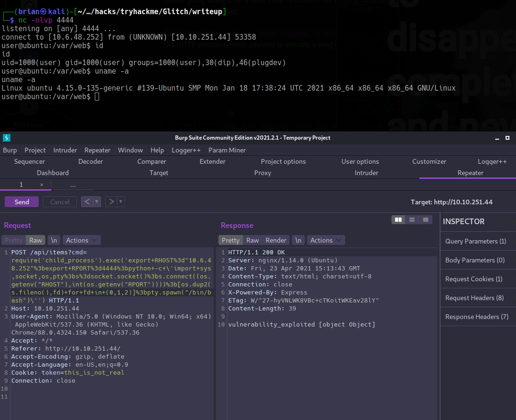Select top-bottom stacked layout icon

pos(412,219)
